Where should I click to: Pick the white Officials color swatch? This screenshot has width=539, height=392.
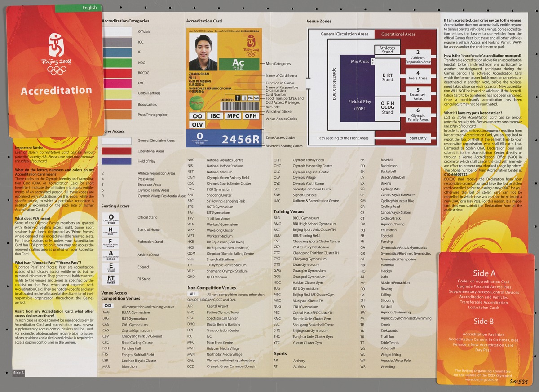pos(117,31)
